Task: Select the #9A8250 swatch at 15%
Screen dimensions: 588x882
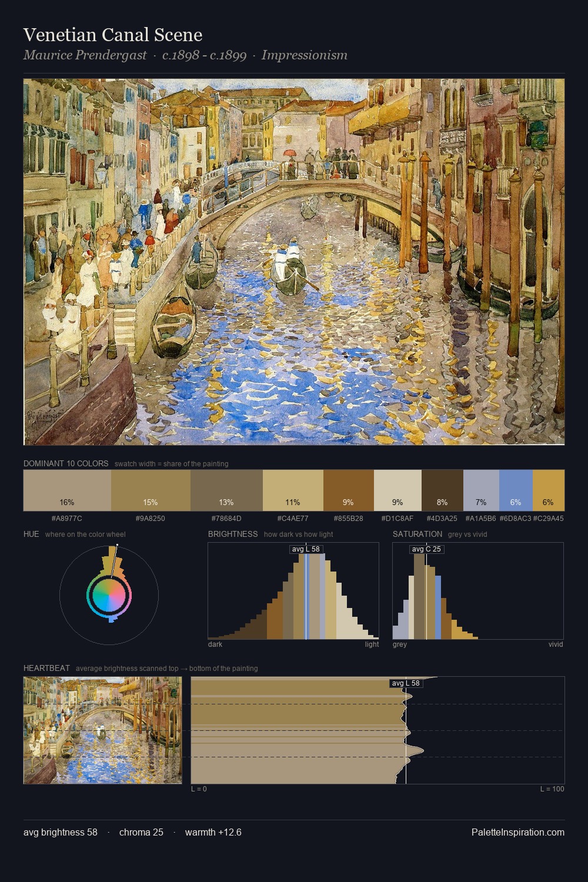Action: pyautogui.click(x=151, y=490)
